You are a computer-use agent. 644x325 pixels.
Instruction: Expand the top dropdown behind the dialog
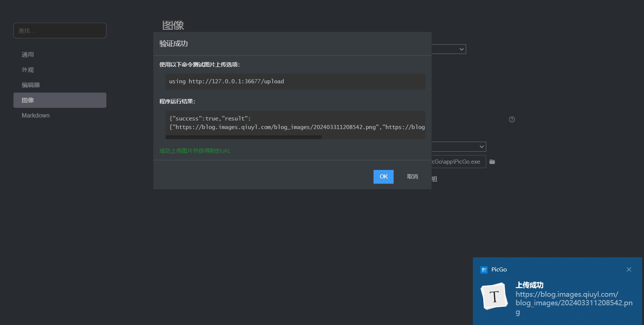(449, 49)
